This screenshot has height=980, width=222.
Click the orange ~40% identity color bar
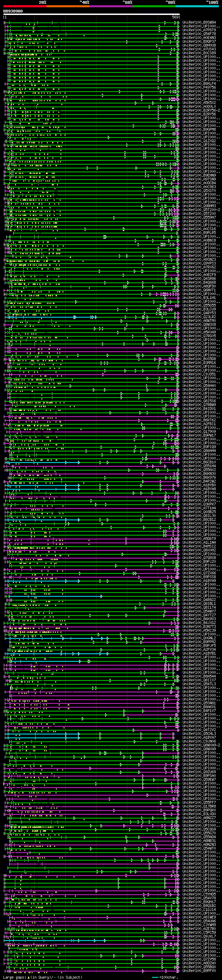[68, 6]
